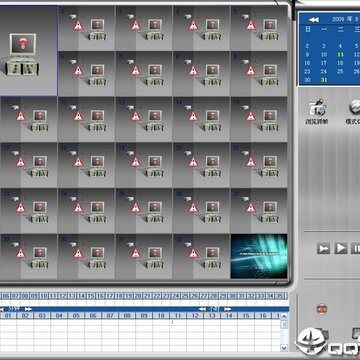This screenshot has height=360, width=360.
Task: Select green-highlighted date 11 in the calendar
Action: coord(340,54)
